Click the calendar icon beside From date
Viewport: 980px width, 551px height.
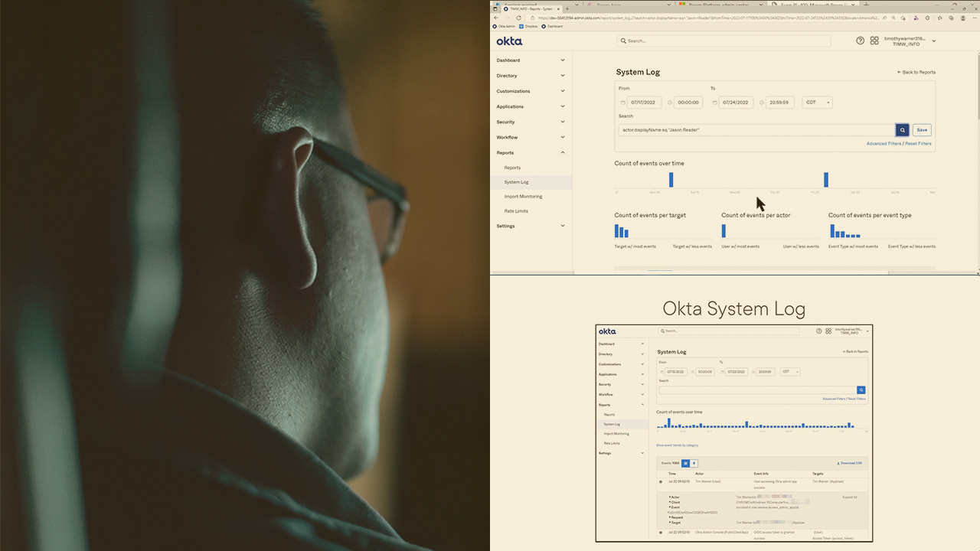[x=623, y=103]
